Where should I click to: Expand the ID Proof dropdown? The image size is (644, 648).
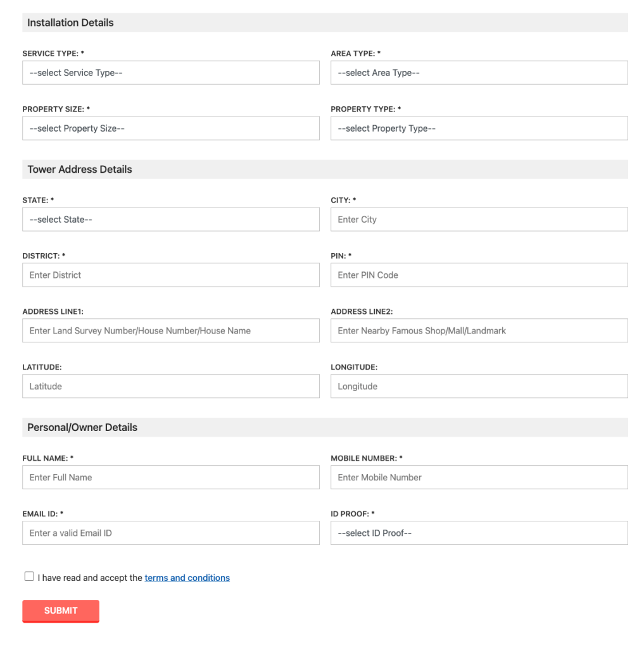coord(479,533)
